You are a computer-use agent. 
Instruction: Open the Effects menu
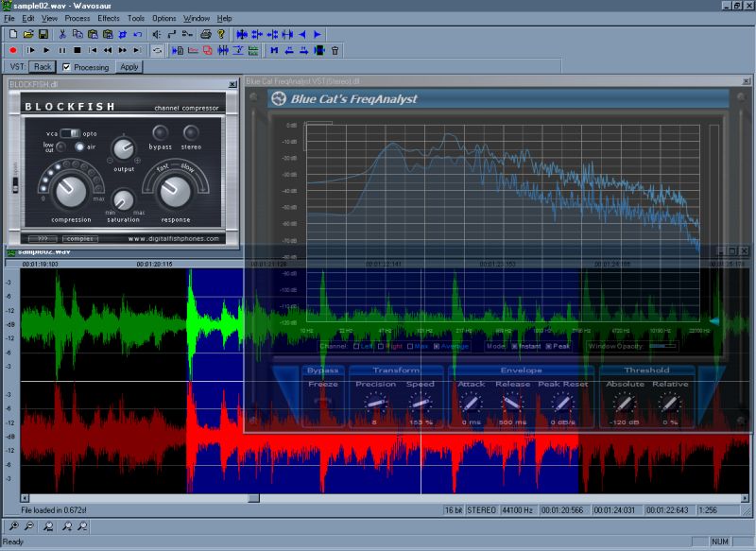tap(109, 18)
